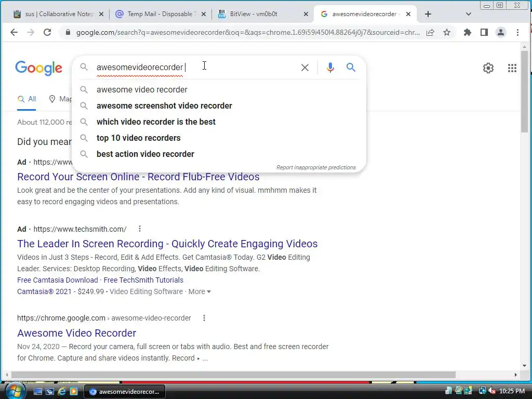The width and height of the screenshot is (532, 399).
Task: Click into the Google search field
Action: coord(195,67)
